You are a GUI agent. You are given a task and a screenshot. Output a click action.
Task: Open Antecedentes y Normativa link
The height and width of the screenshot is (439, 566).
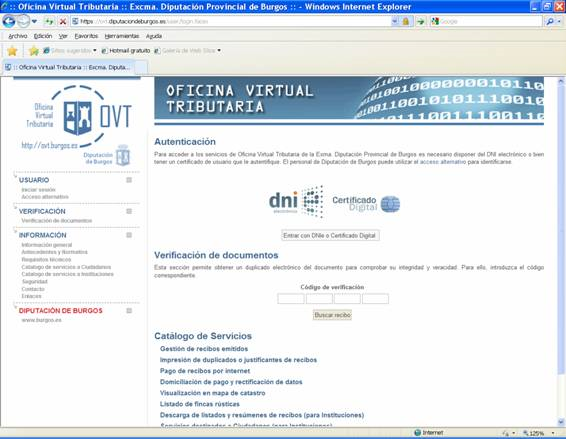(54, 252)
